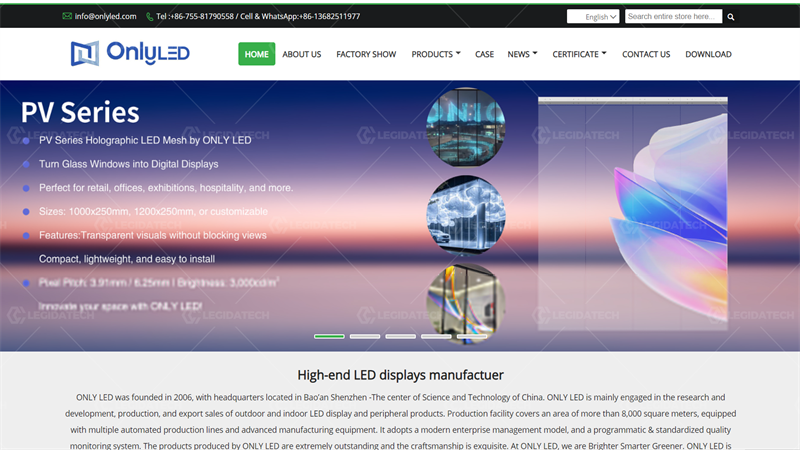
Task: Open the DOWNLOAD page
Action: 708,54
